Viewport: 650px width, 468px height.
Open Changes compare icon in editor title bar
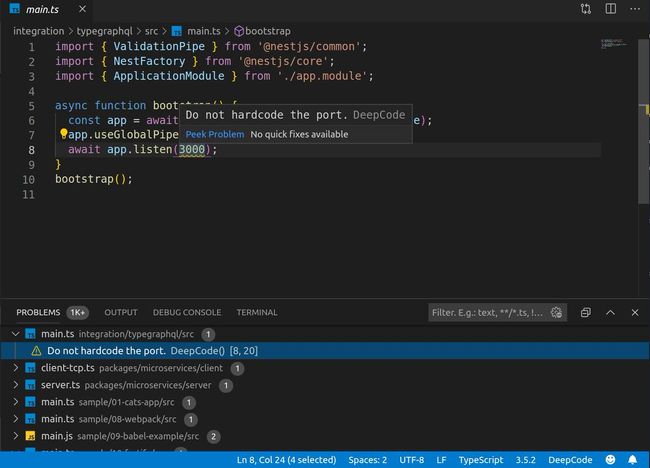[x=585, y=9]
